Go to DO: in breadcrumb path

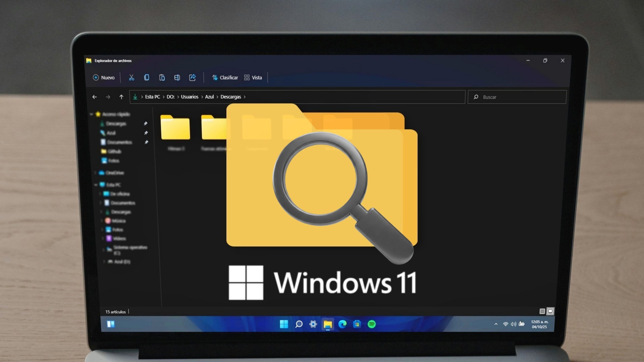[171, 97]
